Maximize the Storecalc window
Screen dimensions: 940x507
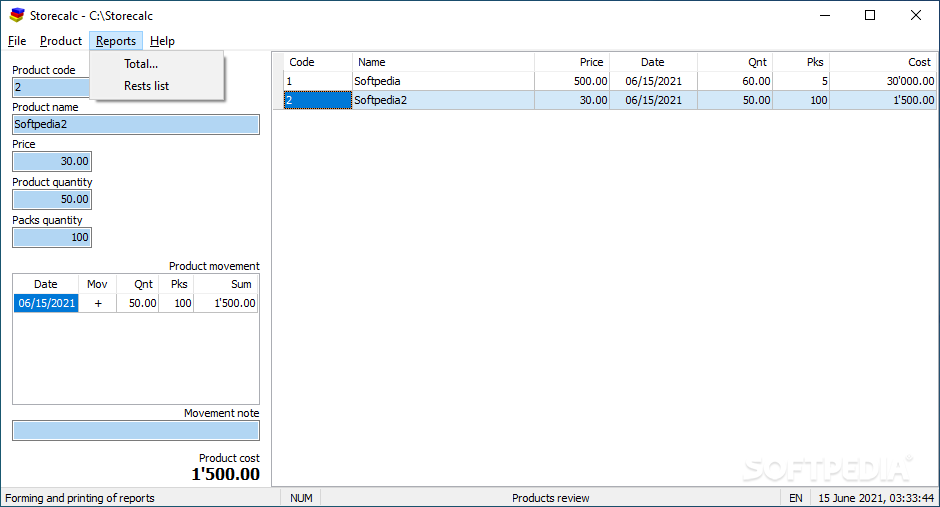[870, 16]
